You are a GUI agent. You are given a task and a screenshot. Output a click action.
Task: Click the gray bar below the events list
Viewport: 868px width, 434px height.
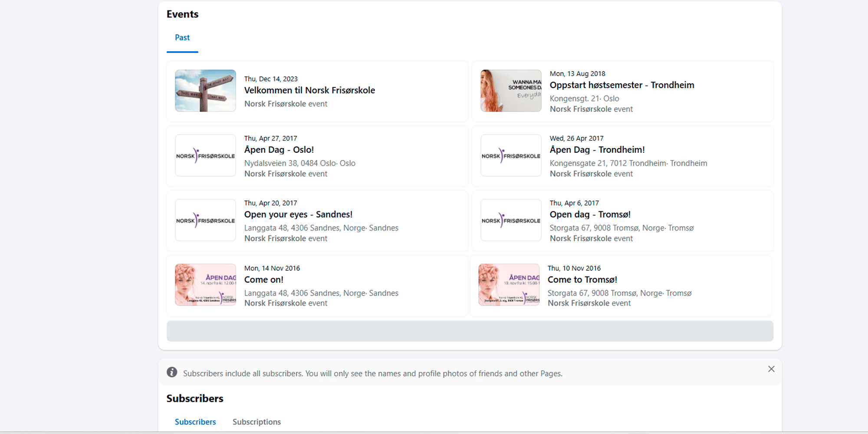click(x=470, y=331)
